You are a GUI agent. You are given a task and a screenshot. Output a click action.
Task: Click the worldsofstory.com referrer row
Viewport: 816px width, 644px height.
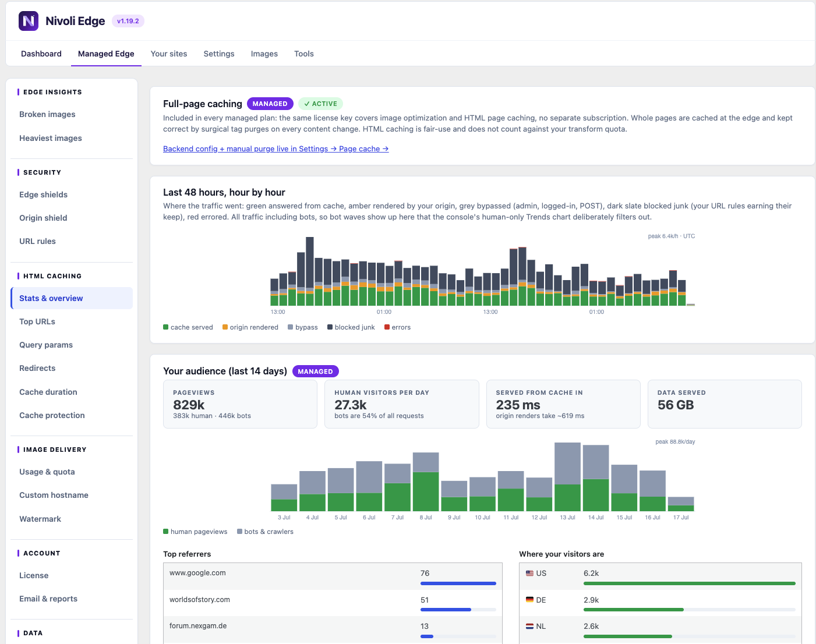333,603
